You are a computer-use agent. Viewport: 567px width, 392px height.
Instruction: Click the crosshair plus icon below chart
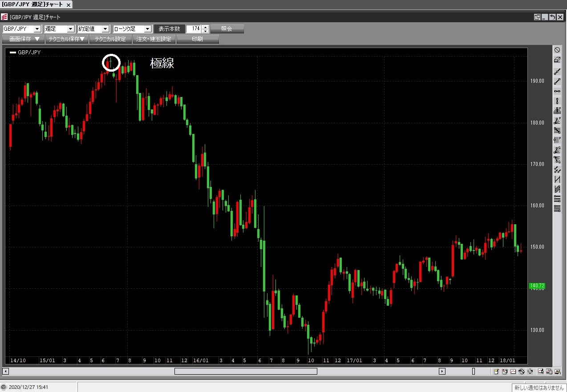[530, 372]
